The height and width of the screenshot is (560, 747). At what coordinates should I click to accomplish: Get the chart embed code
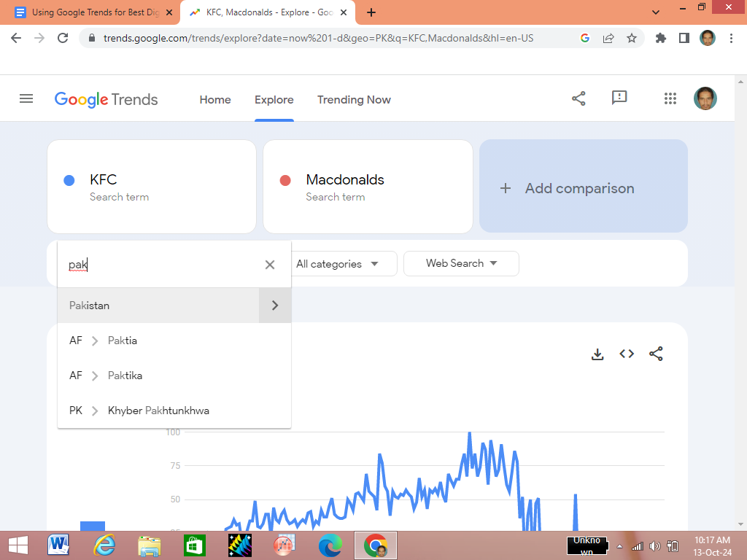pyautogui.click(x=627, y=354)
